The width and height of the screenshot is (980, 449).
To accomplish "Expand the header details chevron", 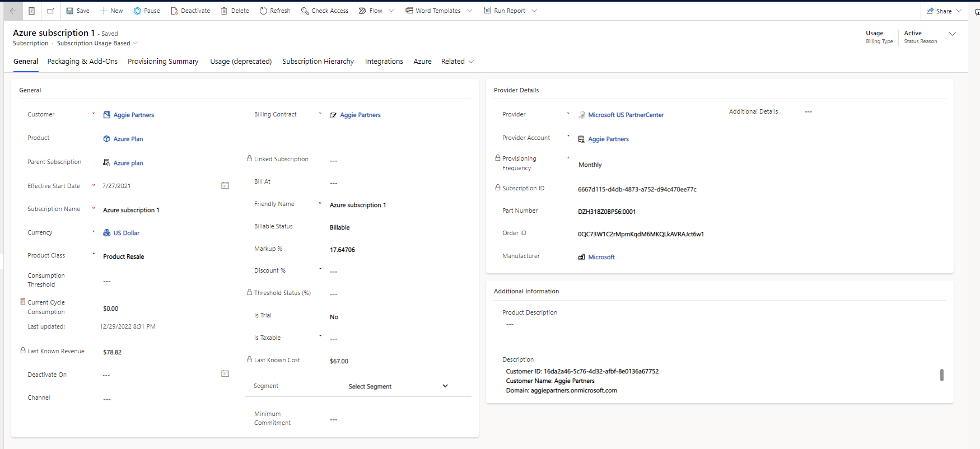I will click(953, 34).
